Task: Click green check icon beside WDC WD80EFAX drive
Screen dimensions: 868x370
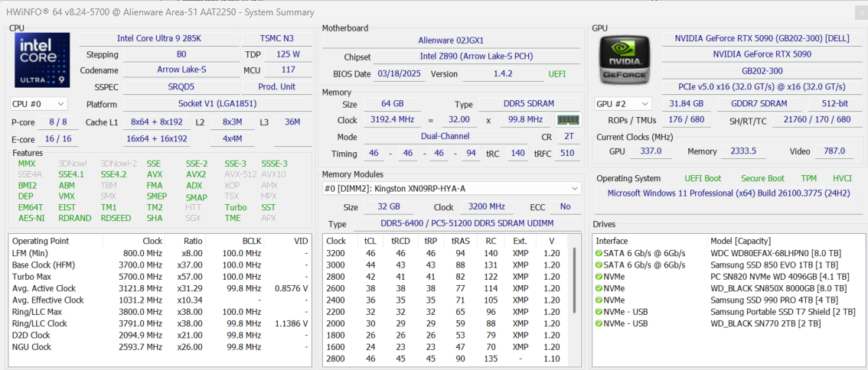Action: pyautogui.click(x=599, y=253)
